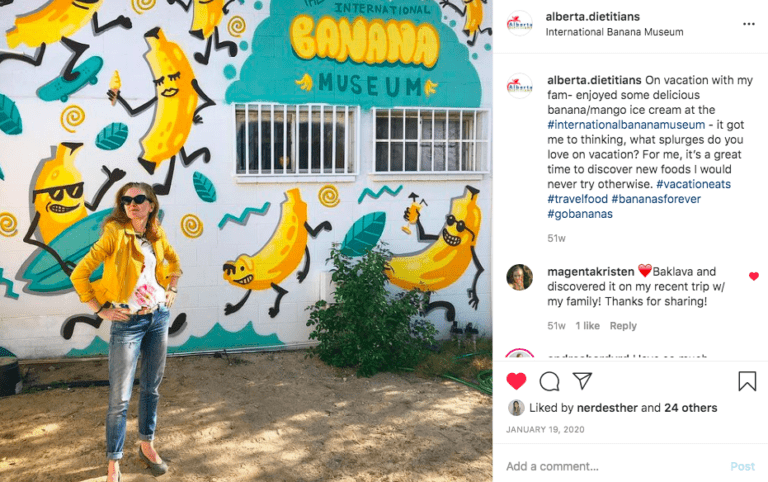This screenshot has width=768, height=482.
Task: Save post with the bookmark icon
Action: click(747, 381)
